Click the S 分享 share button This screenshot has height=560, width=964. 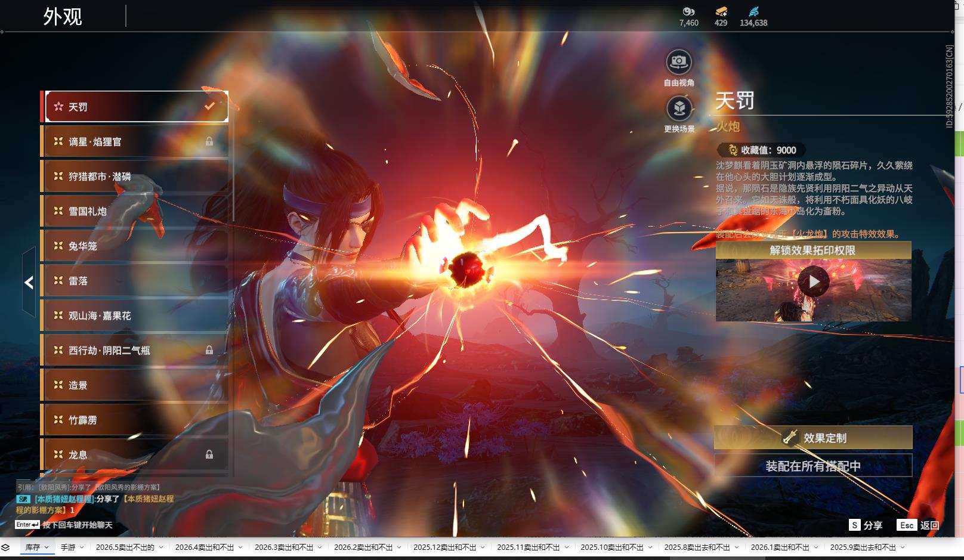[866, 525]
